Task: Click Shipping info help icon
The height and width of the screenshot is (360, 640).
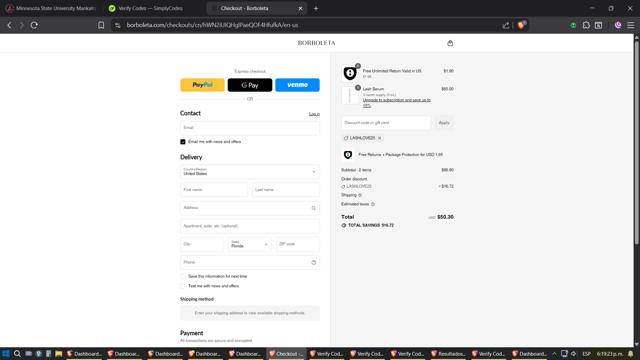Action: (360, 195)
